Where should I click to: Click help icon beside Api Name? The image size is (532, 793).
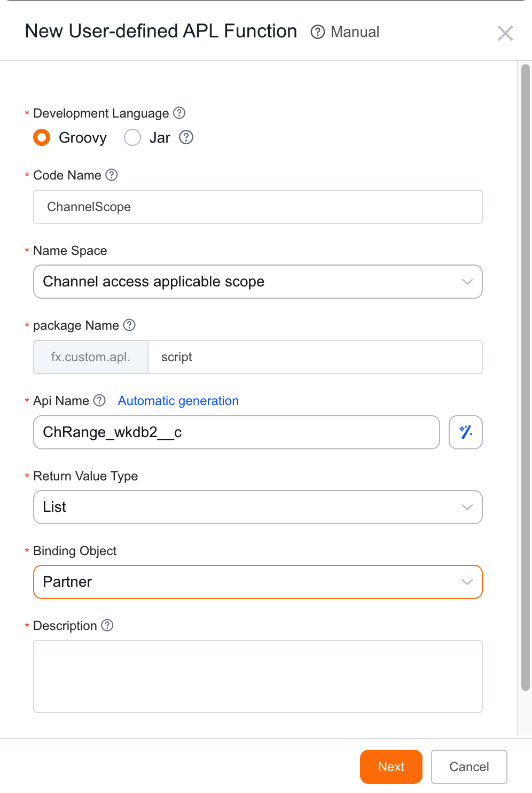click(x=99, y=400)
